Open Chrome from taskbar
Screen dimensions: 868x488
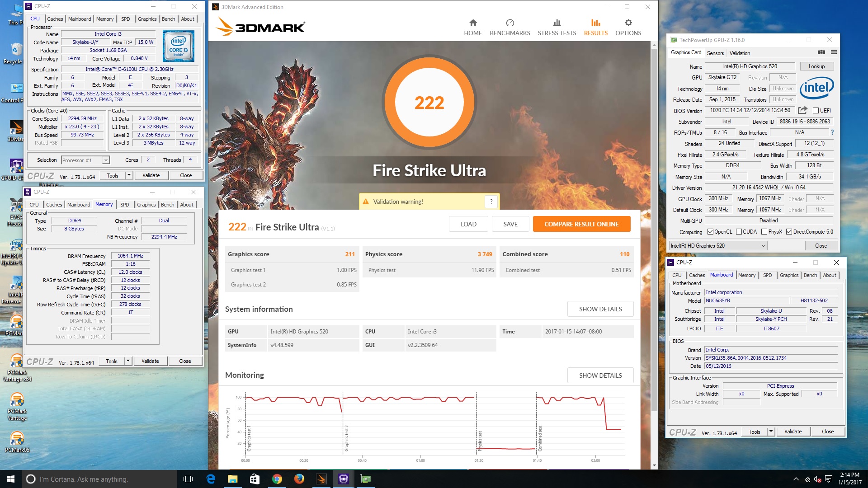[x=277, y=479]
